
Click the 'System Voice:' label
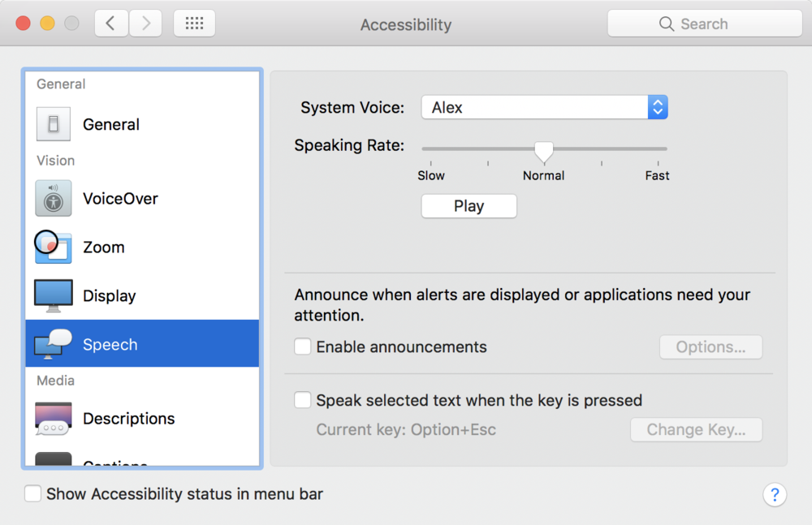tap(352, 108)
